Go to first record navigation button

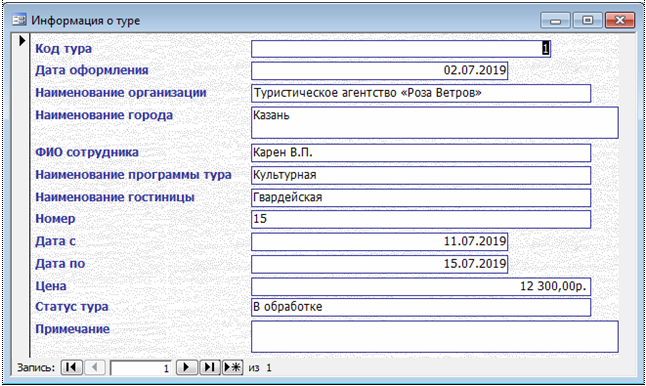pyautogui.click(x=72, y=367)
